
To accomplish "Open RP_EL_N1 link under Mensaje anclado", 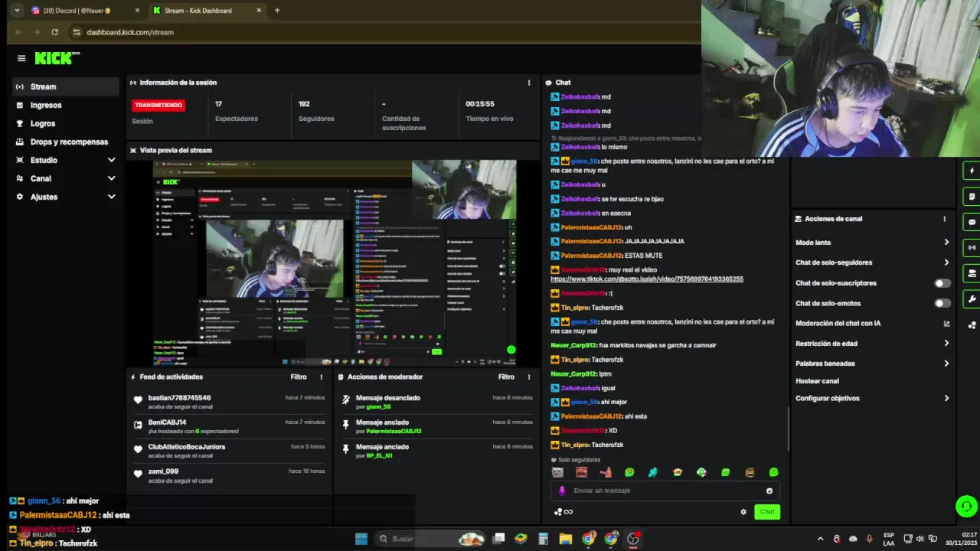I will tap(379, 455).
